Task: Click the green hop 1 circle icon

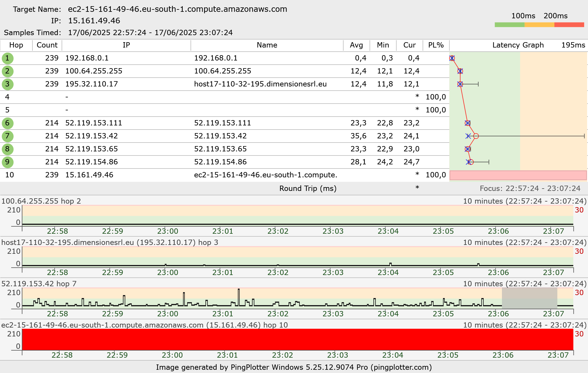Action: (x=7, y=58)
